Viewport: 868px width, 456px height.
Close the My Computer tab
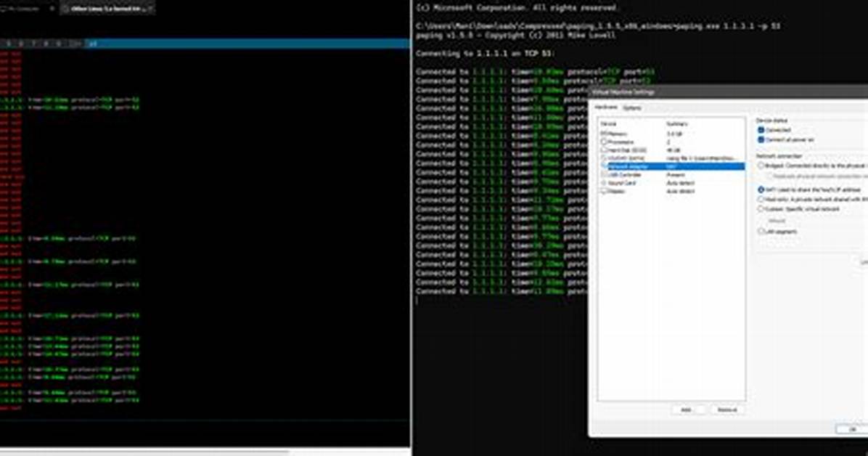[x=52, y=9]
